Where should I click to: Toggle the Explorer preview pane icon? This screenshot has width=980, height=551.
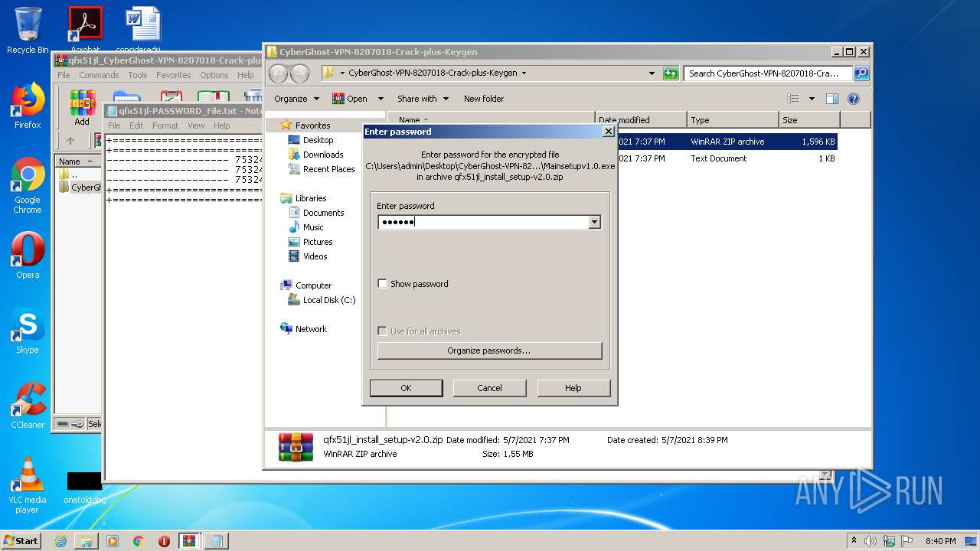tap(832, 99)
